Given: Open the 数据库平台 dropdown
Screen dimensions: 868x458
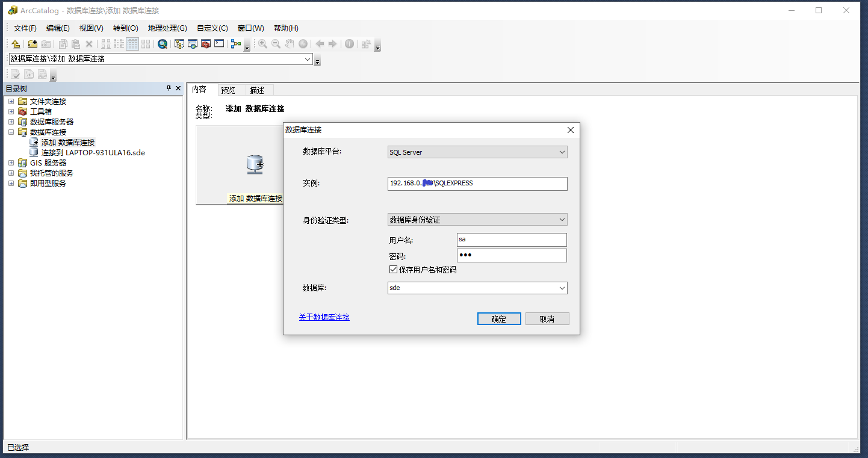Looking at the screenshot, I should [477, 152].
